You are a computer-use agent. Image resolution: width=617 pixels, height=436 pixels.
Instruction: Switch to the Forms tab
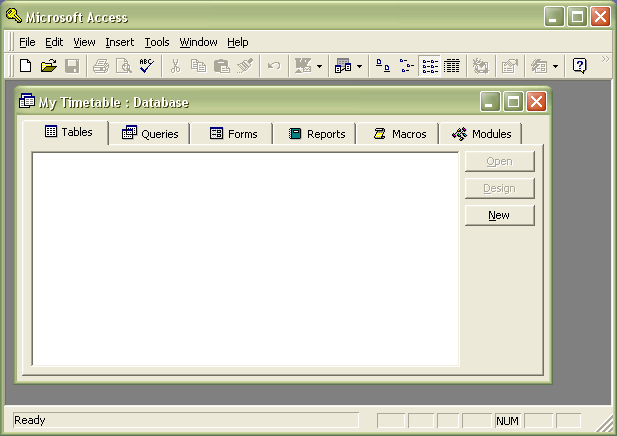[233, 134]
